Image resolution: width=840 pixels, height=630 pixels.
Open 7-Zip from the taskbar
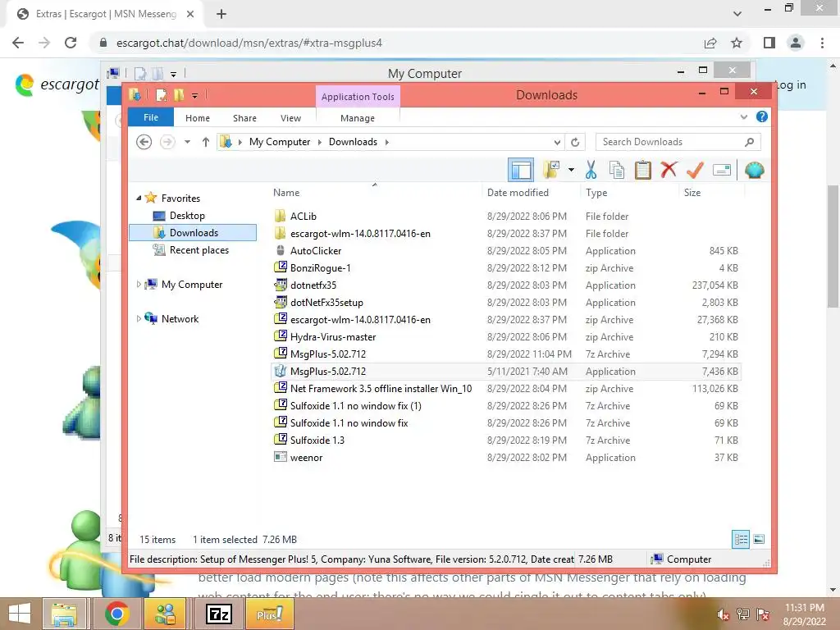point(218,614)
